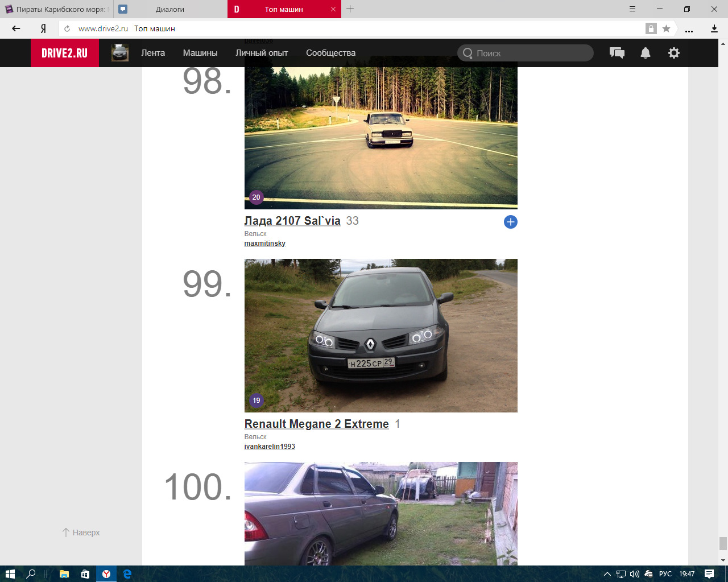This screenshot has height=582, width=728.
Task: Open notifications bell icon
Action: [x=646, y=53]
